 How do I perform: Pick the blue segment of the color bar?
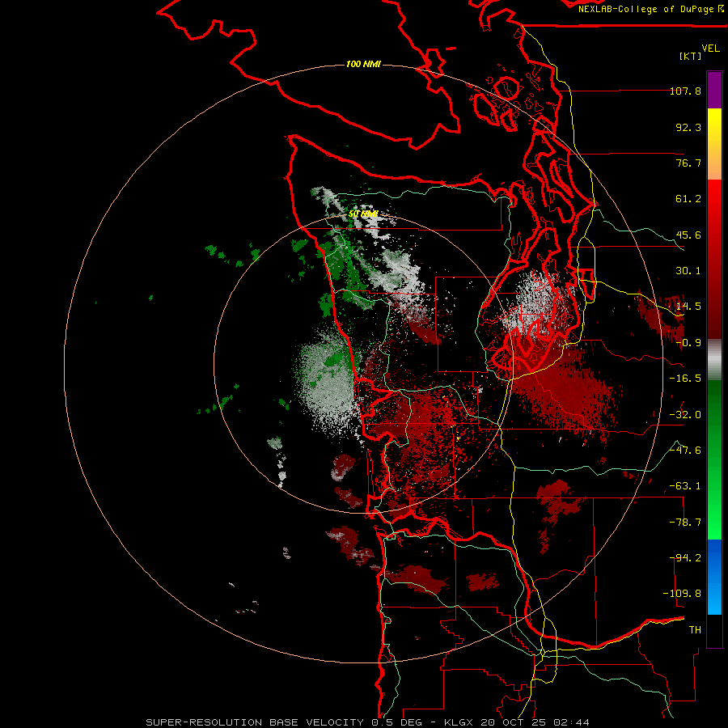pyautogui.click(x=714, y=577)
